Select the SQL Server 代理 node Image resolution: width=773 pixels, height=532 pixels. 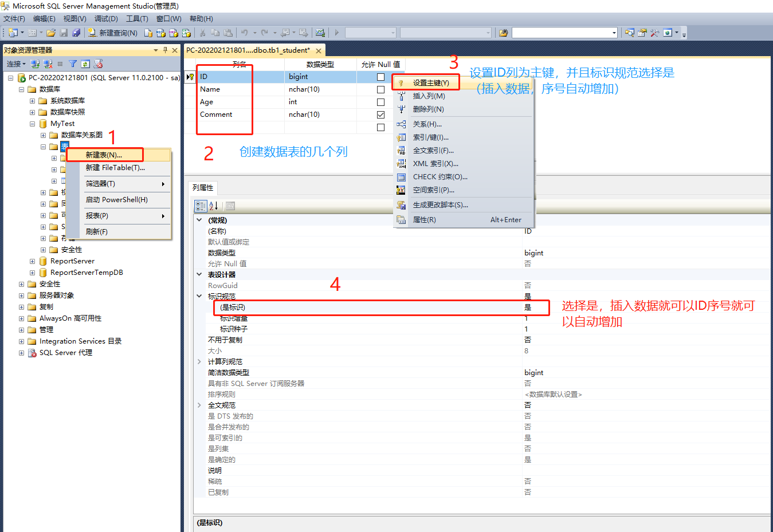pyautogui.click(x=66, y=353)
